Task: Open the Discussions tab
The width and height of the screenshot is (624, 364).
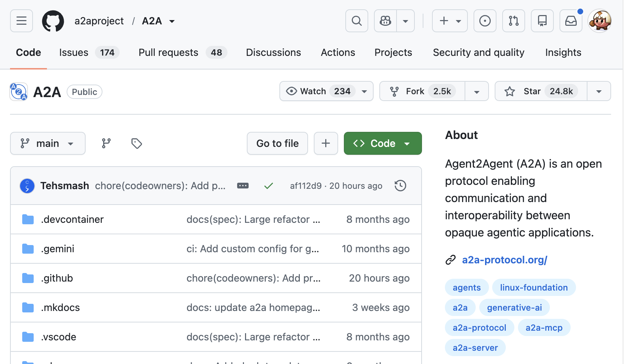Action: point(273,52)
